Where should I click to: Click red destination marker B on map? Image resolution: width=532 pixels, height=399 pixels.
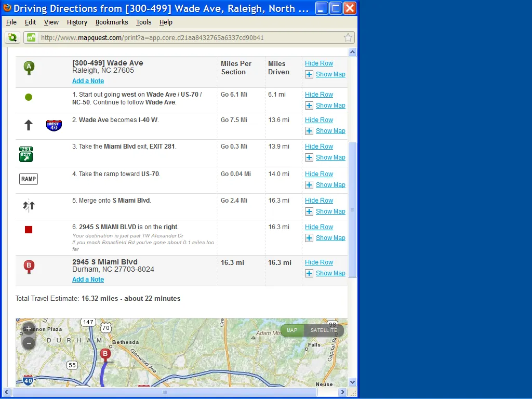pyautogui.click(x=105, y=355)
